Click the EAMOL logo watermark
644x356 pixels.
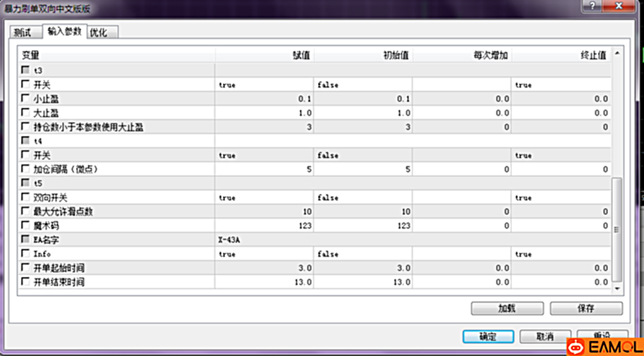604,346
